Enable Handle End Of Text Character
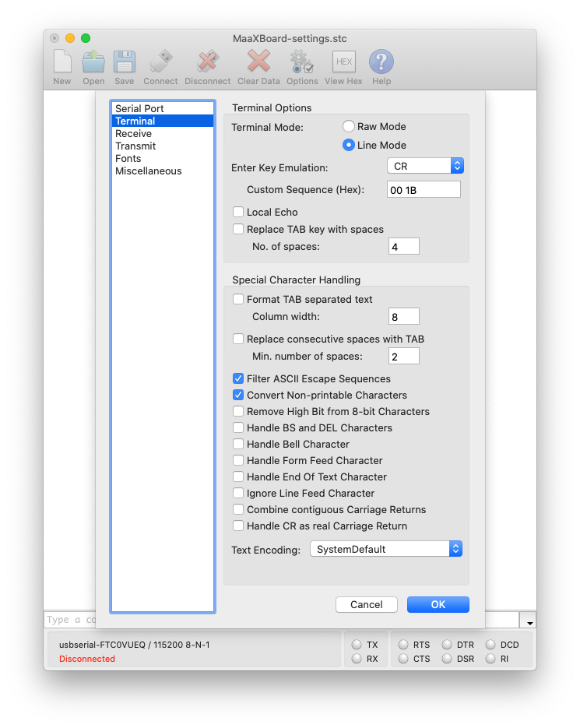Image resolution: width=580 pixels, height=728 pixels. coord(238,477)
